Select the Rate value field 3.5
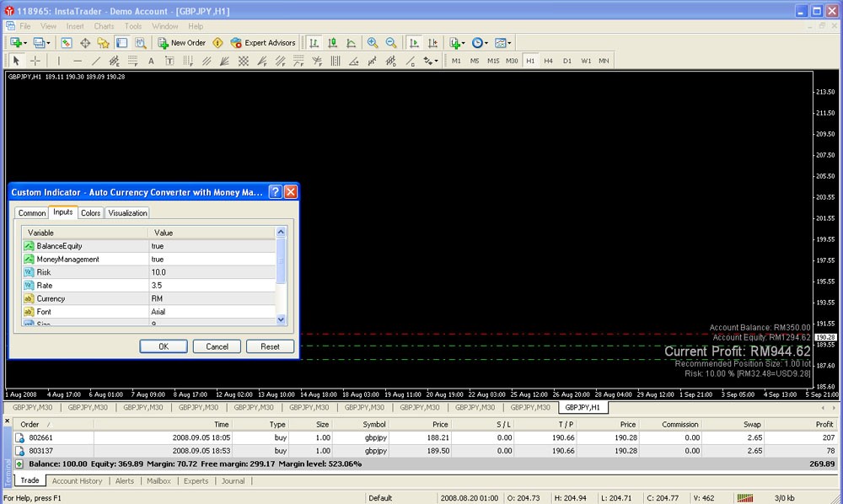843x504 pixels. click(212, 286)
